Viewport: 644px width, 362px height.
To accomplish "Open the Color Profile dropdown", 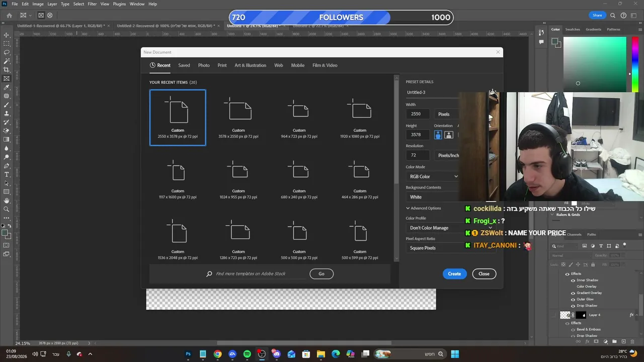I will 451,228.
